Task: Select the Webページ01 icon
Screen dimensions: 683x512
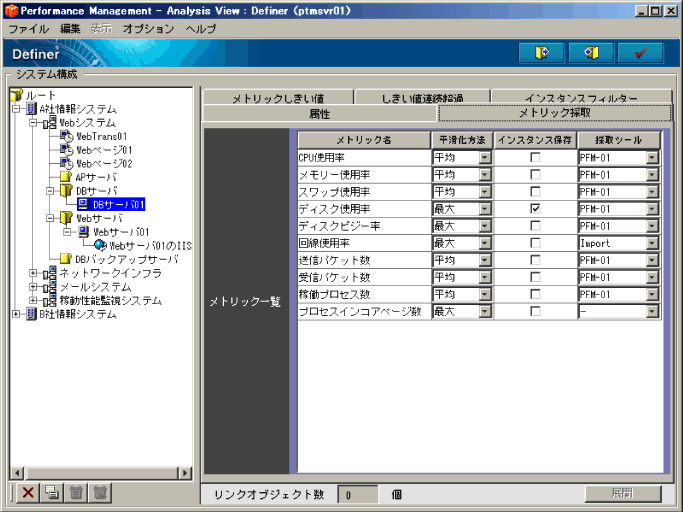Action: click(67, 149)
